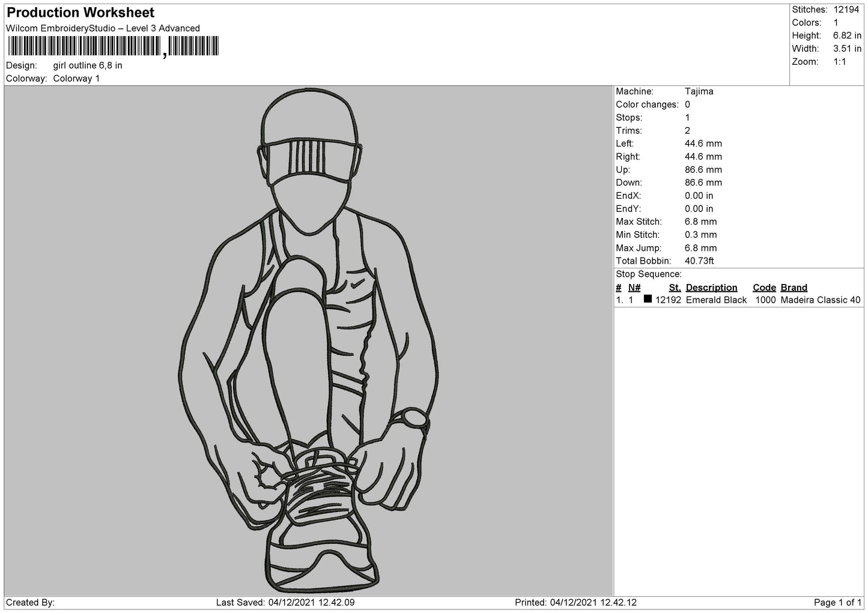868x613 pixels.
Task: Click the EndY value 0.00 in
Action: click(699, 209)
